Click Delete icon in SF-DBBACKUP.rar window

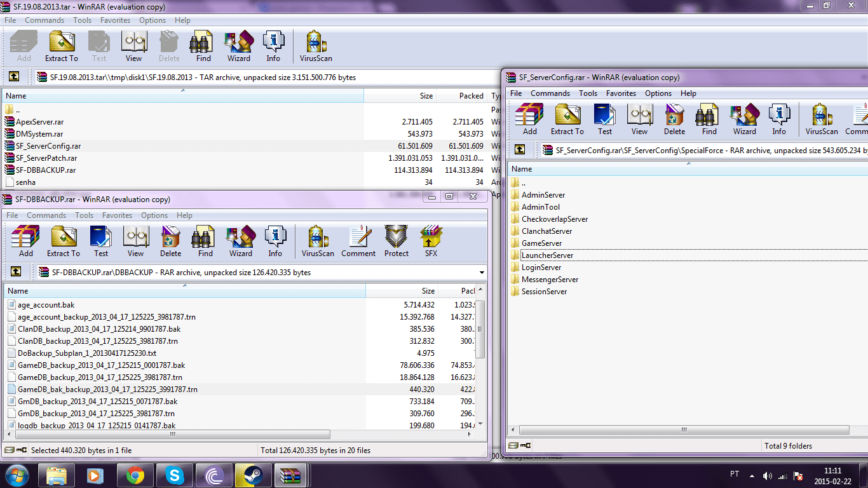click(170, 241)
